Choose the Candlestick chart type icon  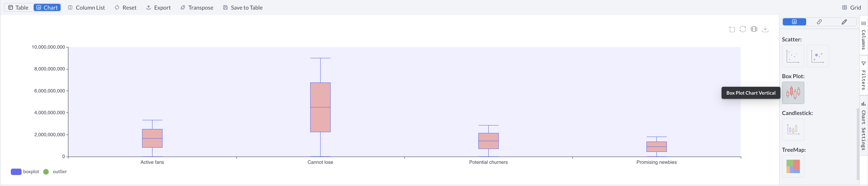(x=793, y=129)
